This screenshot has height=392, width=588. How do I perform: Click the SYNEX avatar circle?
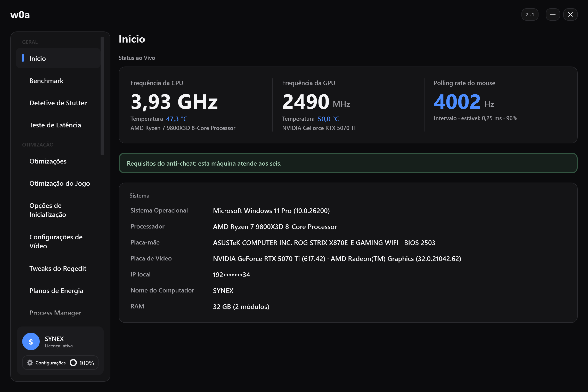(x=31, y=341)
